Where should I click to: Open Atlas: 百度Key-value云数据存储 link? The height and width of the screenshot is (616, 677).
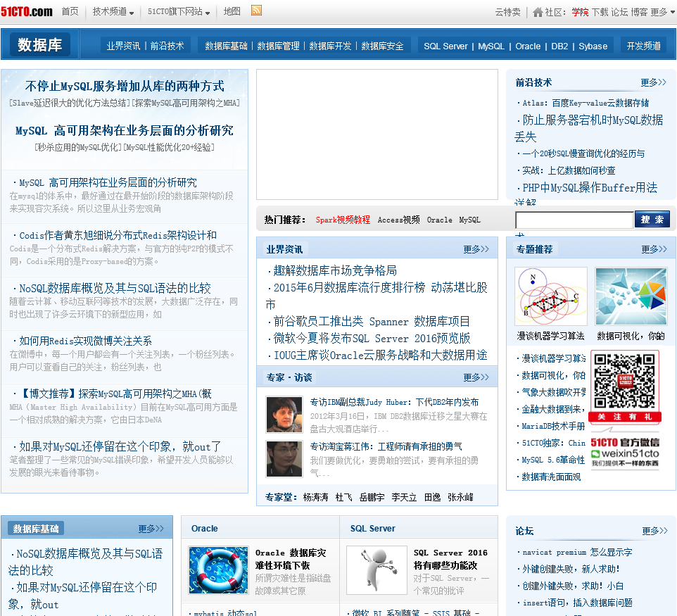coord(586,103)
